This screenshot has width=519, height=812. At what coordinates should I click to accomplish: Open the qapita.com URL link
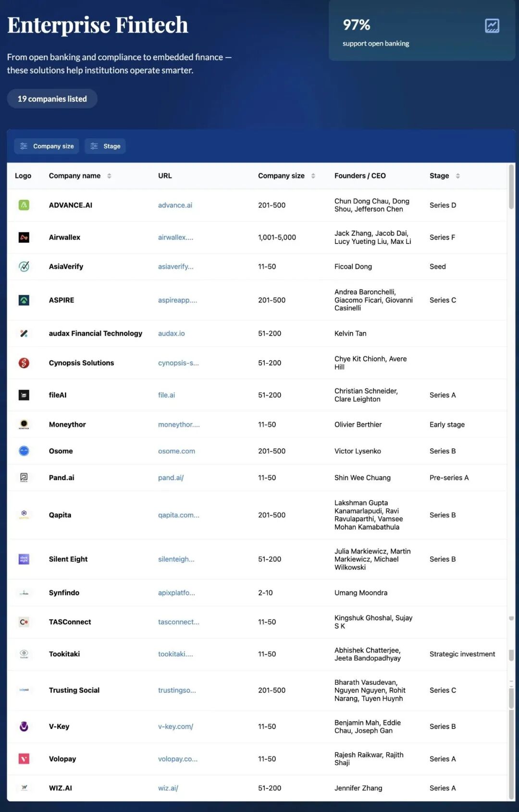[x=178, y=515]
